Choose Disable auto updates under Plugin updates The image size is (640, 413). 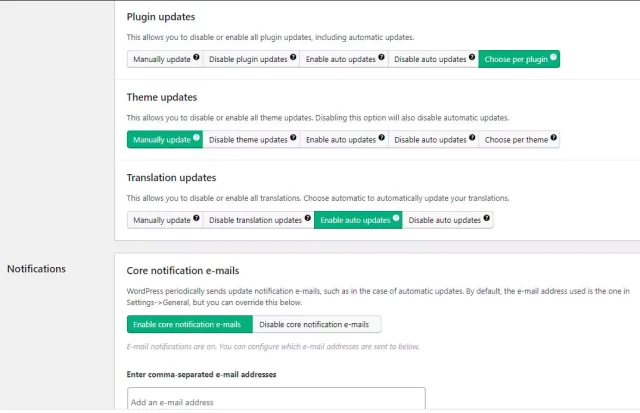[x=430, y=59]
